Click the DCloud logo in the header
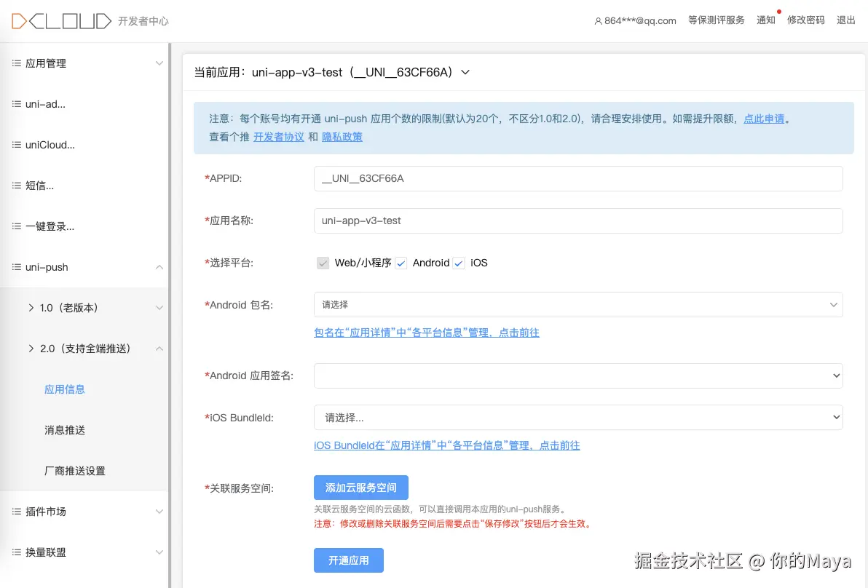868x588 pixels. (61, 21)
